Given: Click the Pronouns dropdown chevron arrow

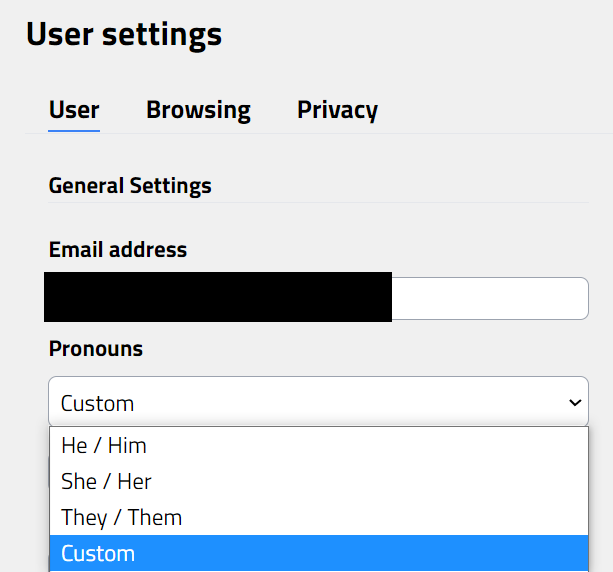Looking at the screenshot, I should 575,402.
